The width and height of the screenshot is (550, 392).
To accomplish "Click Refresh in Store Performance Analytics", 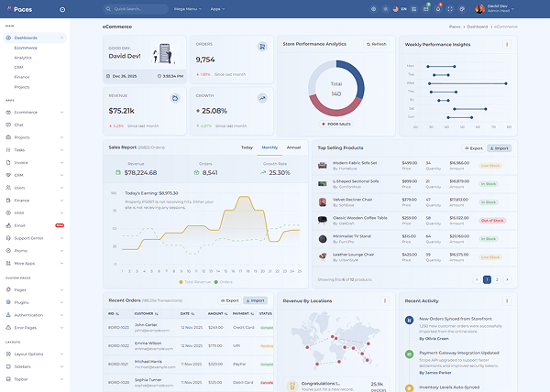I will [x=377, y=44].
